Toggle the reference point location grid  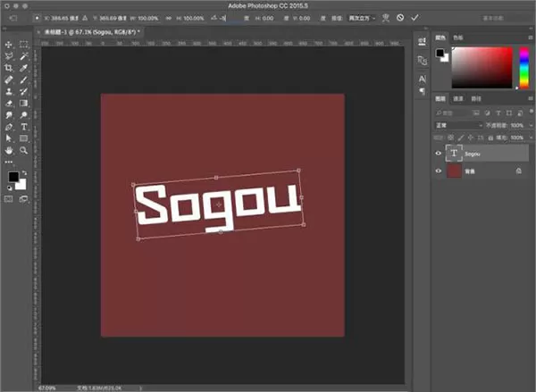pyautogui.click(x=37, y=18)
